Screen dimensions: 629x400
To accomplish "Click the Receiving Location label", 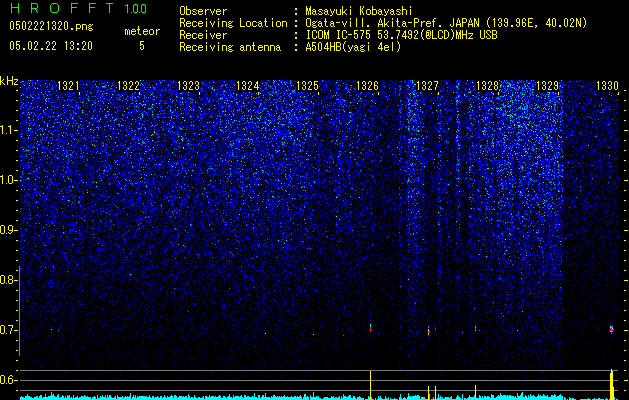I will click(233, 23).
